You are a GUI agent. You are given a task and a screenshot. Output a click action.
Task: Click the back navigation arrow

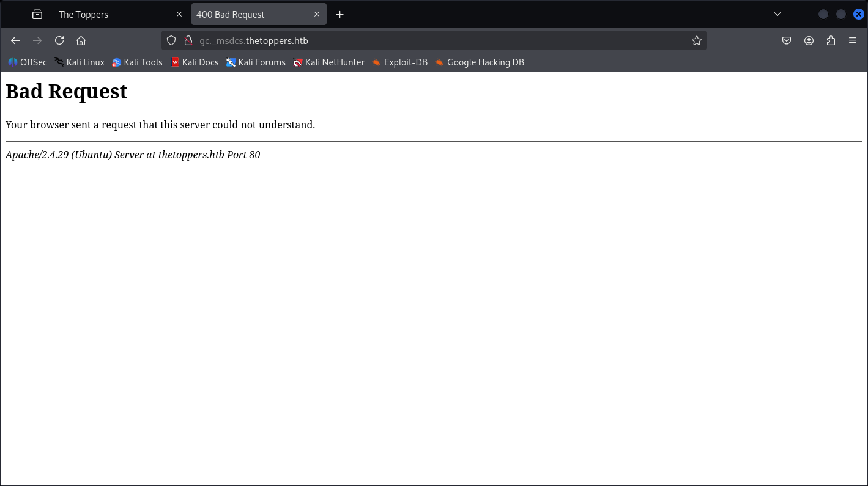(15, 40)
